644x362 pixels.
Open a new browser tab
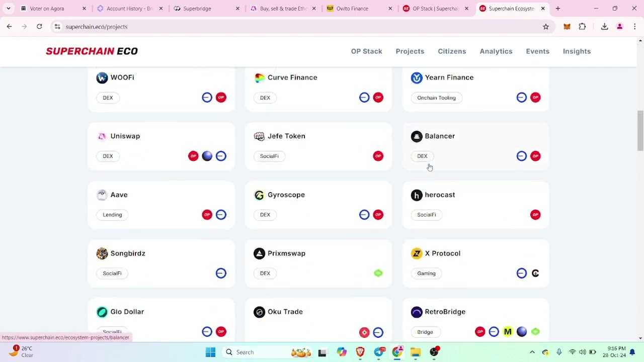point(557,9)
